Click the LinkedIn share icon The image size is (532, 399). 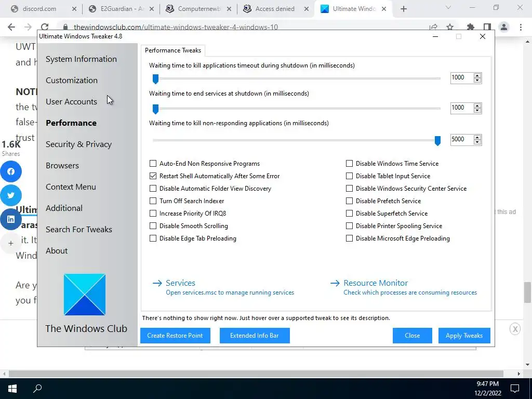click(11, 219)
